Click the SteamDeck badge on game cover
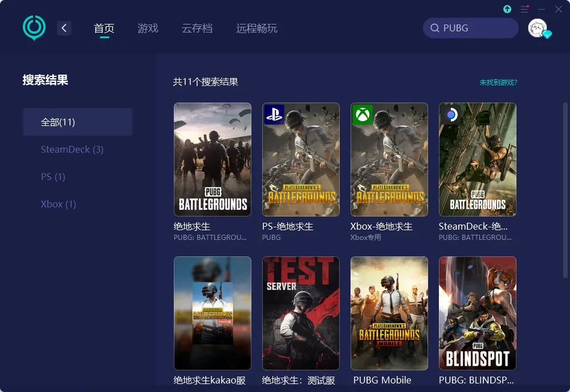Screen dimensions: 570x392 (x=451, y=115)
